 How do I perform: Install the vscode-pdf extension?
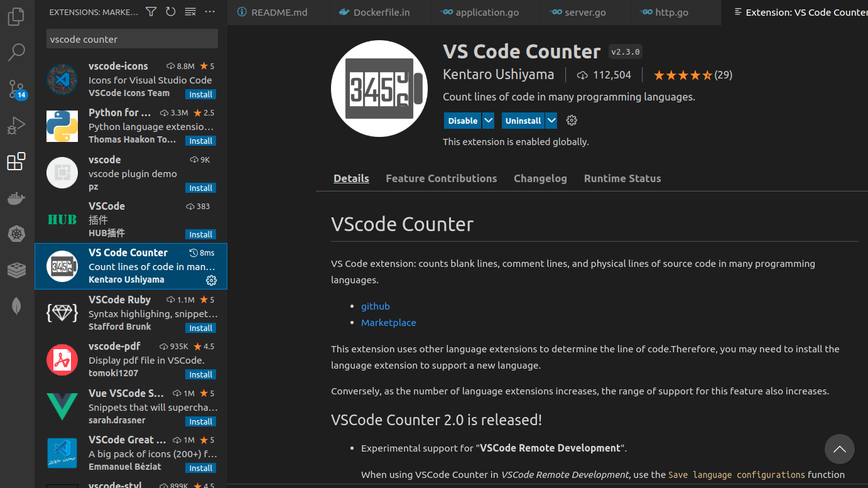(200, 374)
